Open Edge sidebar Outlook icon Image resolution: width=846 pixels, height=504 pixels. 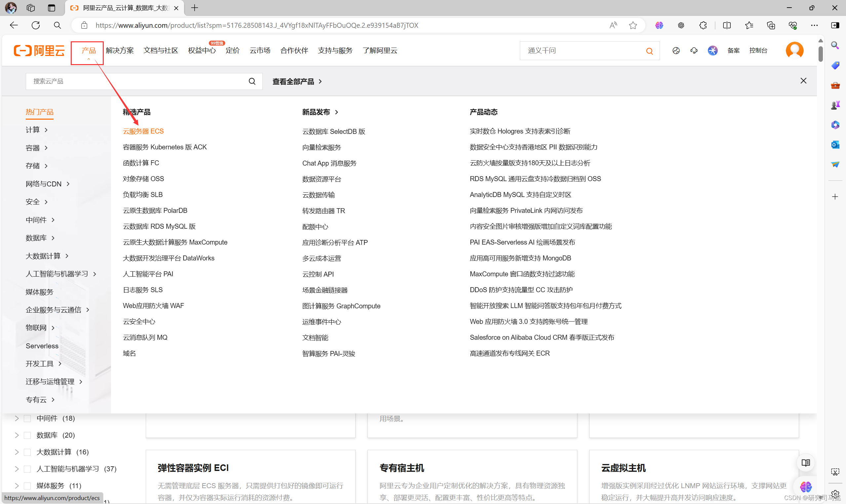click(835, 145)
